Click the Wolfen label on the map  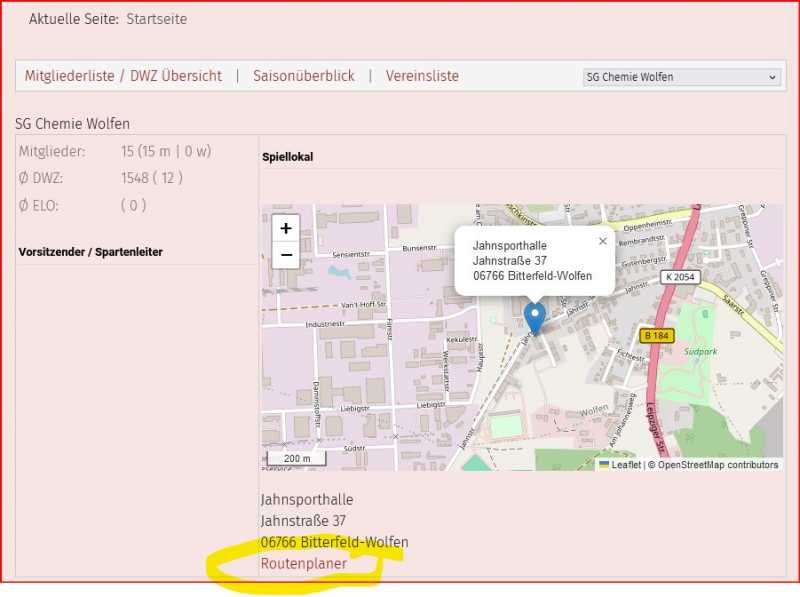594,410
